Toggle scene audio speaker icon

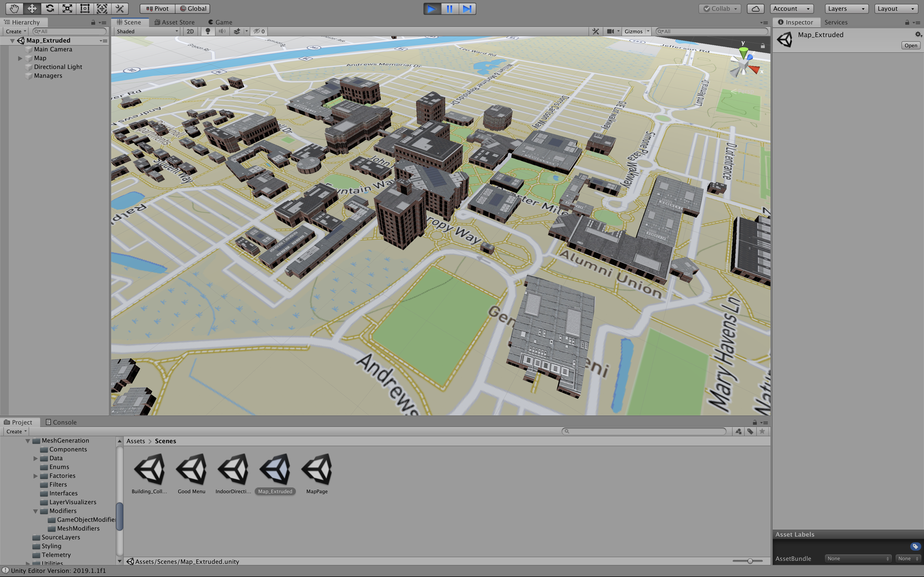(222, 31)
